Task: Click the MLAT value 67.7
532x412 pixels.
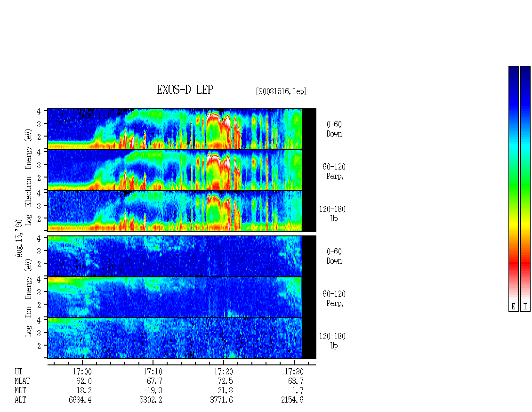Action: coord(154,381)
